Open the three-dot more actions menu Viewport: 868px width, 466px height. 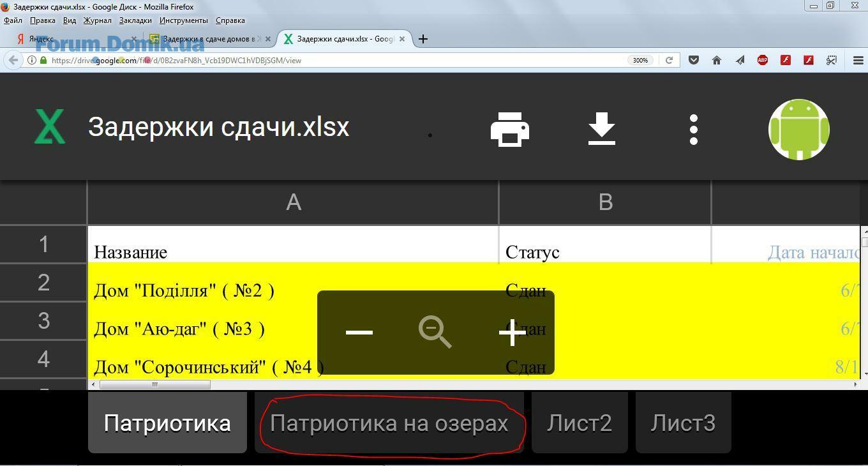click(694, 130)
